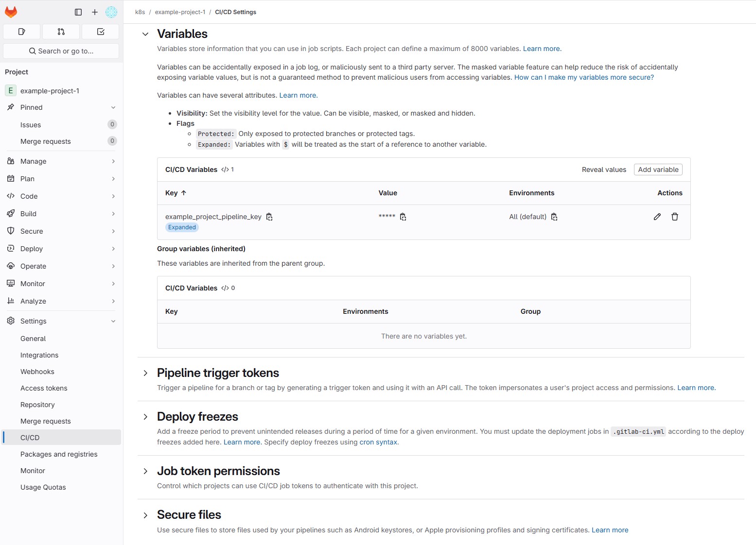Copy the All (default) environment scope
Viewport: 756px width, 545px height.
[x=554, y=217]
